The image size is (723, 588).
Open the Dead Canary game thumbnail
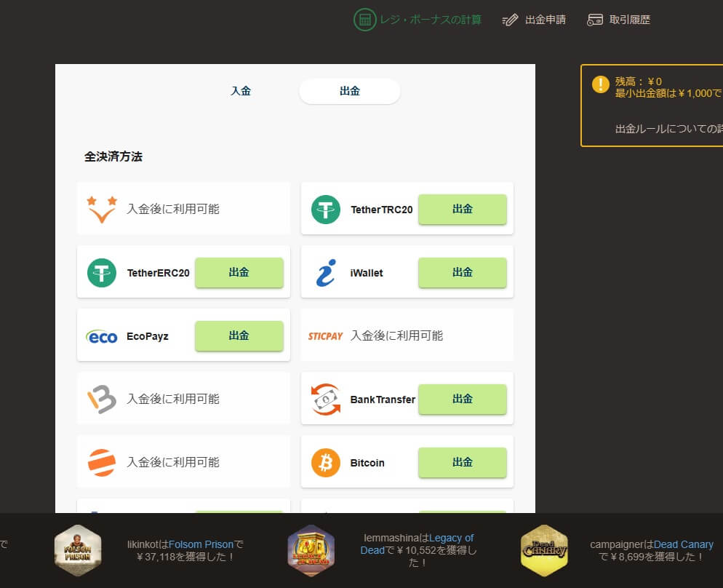click(x=544, y=551)
